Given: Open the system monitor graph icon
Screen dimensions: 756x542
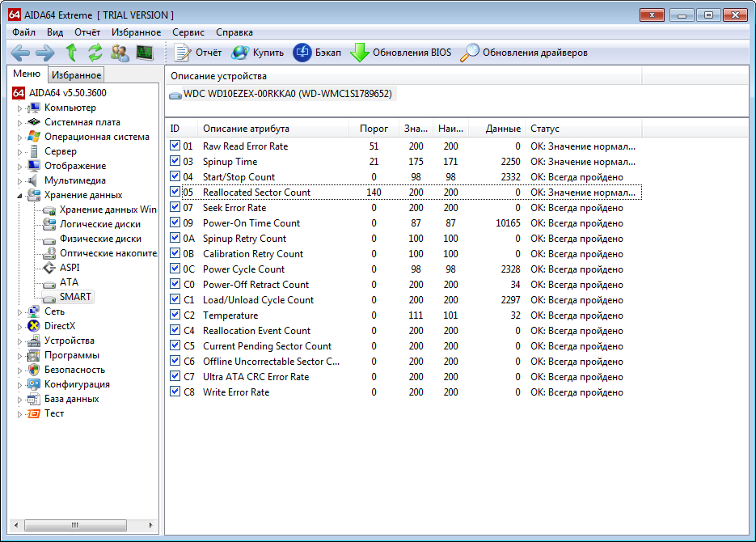Looking at the screenshot, I should (145, 52).
